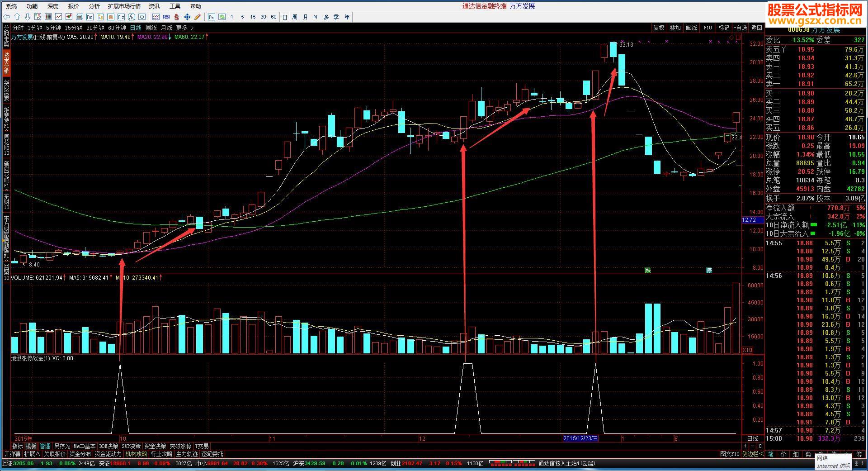This screenshot has width=868, height=471.
Task: Click the -自选 watchlist button
Action: click(x=741, y=28)
